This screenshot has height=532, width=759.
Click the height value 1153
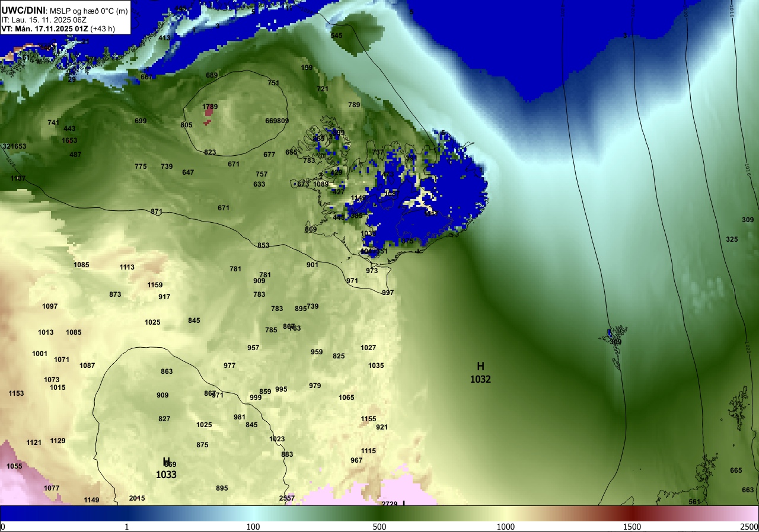(16, 393)
